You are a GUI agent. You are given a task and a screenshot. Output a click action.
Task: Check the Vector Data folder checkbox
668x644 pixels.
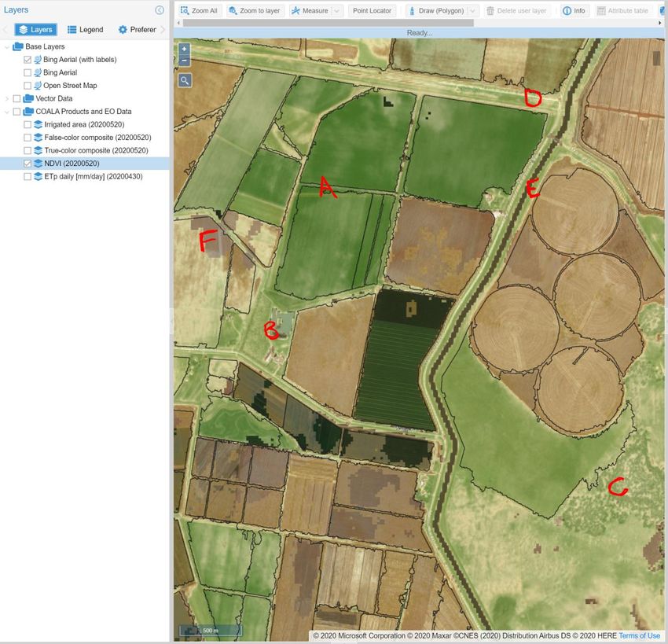click(17, 98)
